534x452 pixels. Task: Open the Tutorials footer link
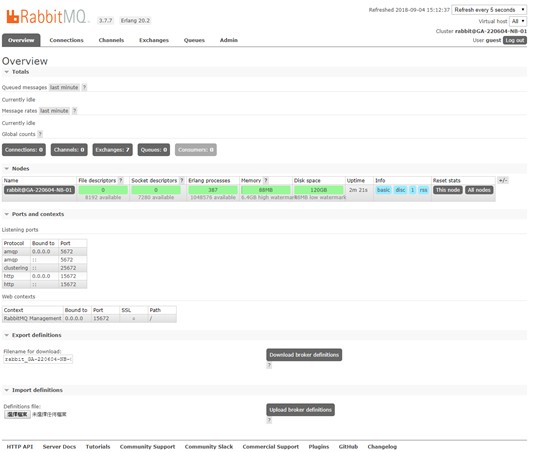[98, 447]
